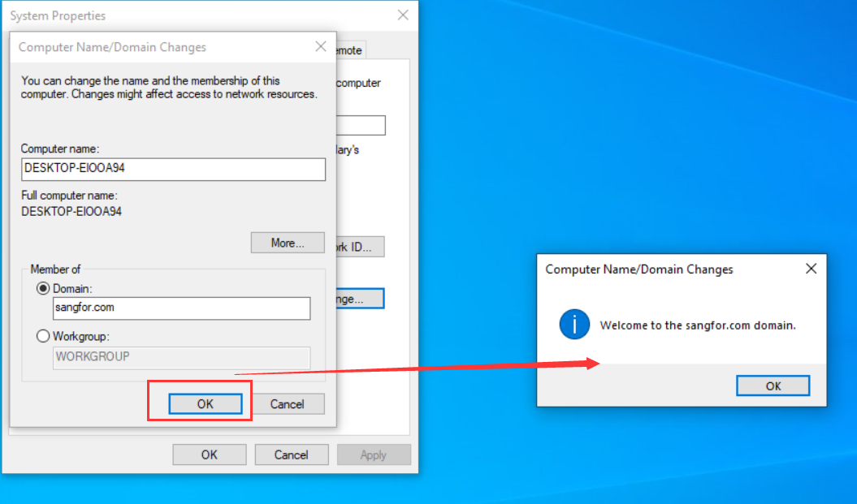The height and width of the screenshot is (504, 857).
Task: Click the blue information icon in message box
Action: click(x=574, y=325)
